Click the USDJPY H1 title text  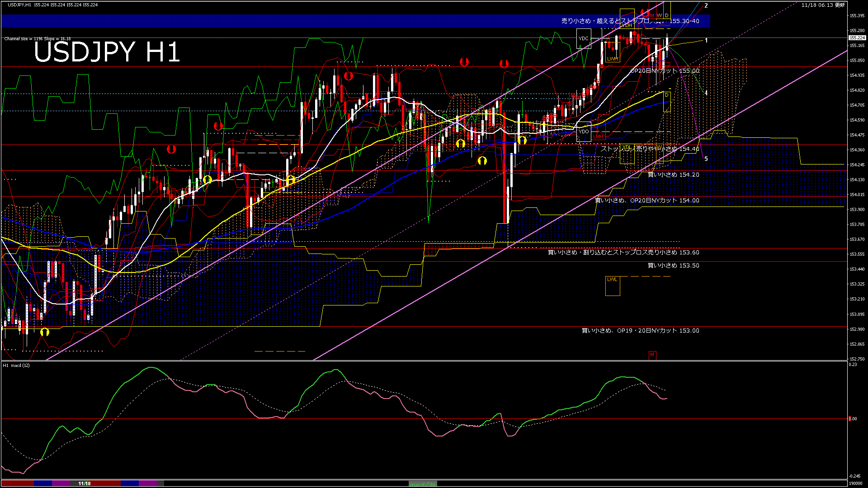[107, 52]
